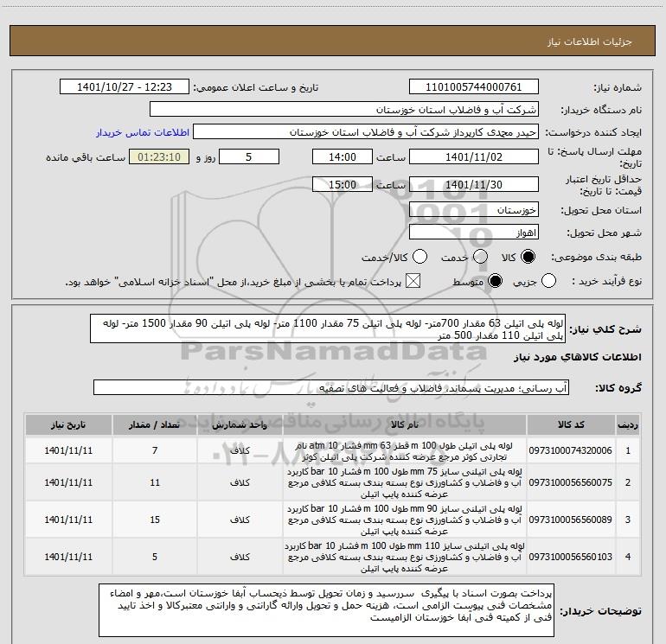Screen dimensions: 666x644
Task: Click the واحد شمارش column header
Action: pyautogui.click(x=240, y=425)
